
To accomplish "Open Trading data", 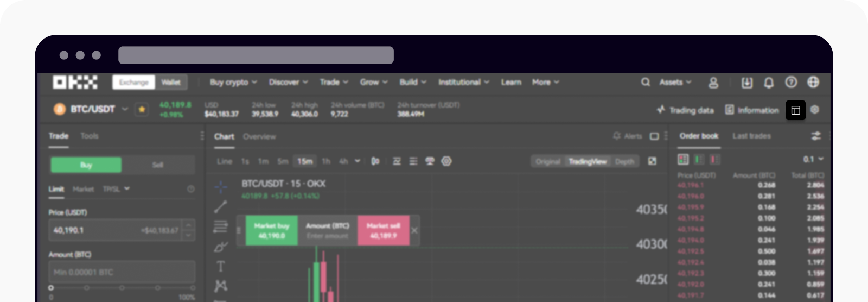I will click(685, 110).
